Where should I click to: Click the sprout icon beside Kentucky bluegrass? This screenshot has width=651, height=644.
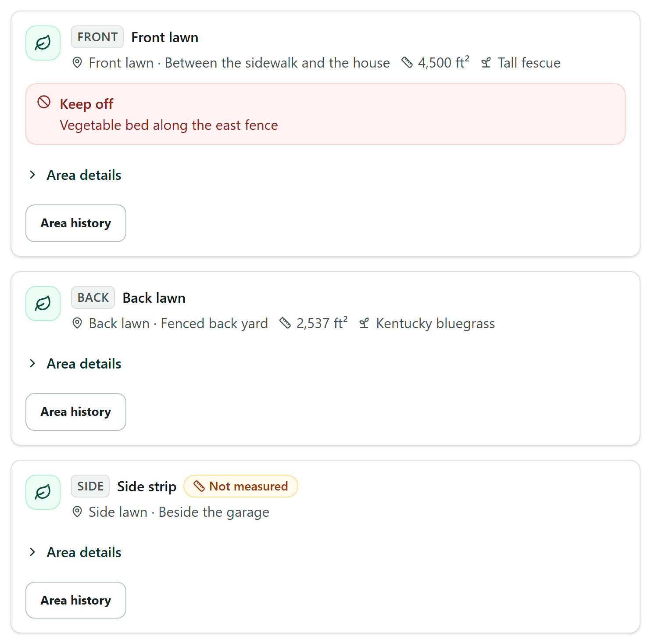[x=364, y=323]
